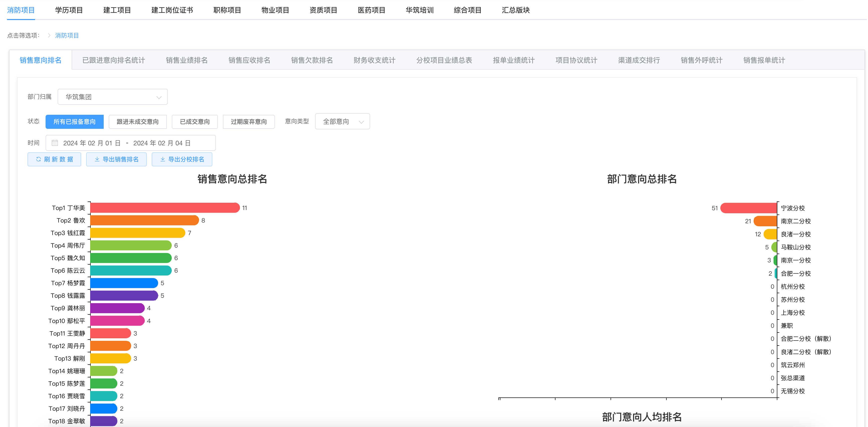The width and height of the screenshot is (868, 427).
Task: Expand the 华筑集团 department dropdown
Action: click(112, 97)
